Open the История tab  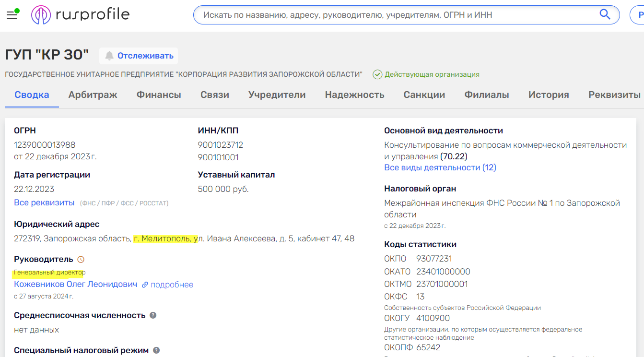pyautogui.click(x=548, y=95)
